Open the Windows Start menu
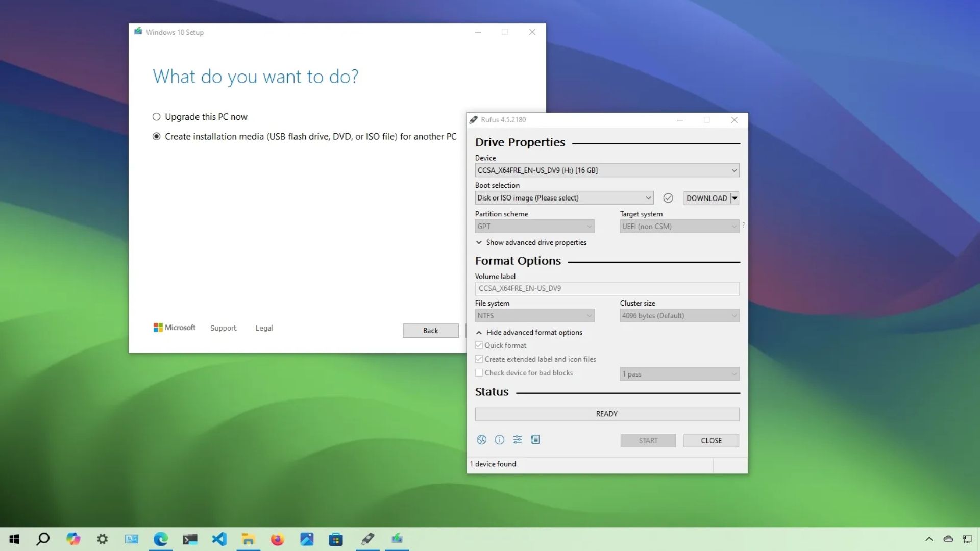980x551 pixels. 14,539
